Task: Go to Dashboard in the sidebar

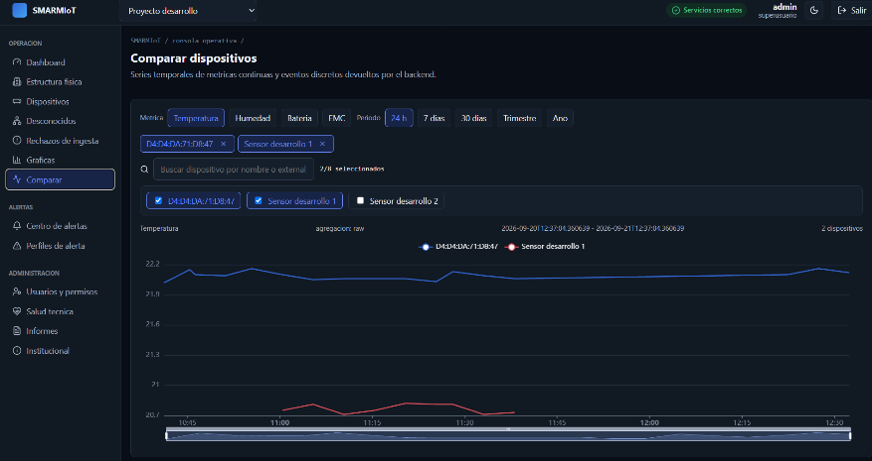Action: click(60, 62)
